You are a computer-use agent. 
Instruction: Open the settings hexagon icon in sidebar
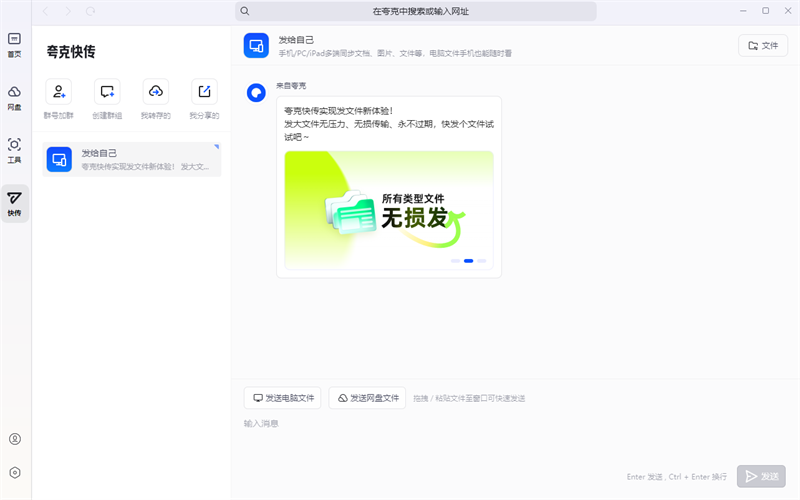[15, 472]
